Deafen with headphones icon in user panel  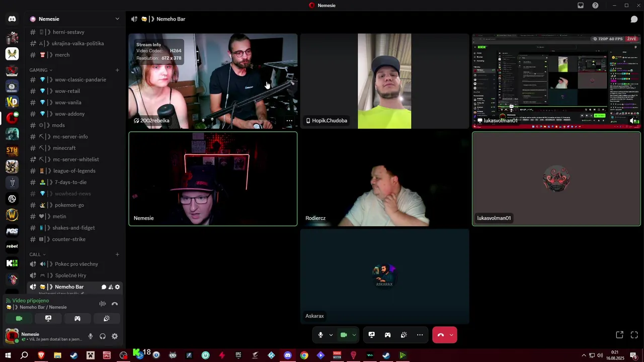[x=103, y=336]
